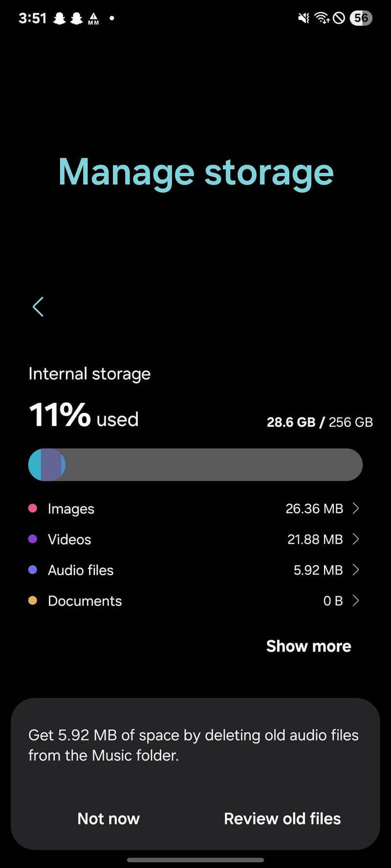
Task: Open Audio files chevron arrow
Action: pyautogui.click(x=356, y=570)
